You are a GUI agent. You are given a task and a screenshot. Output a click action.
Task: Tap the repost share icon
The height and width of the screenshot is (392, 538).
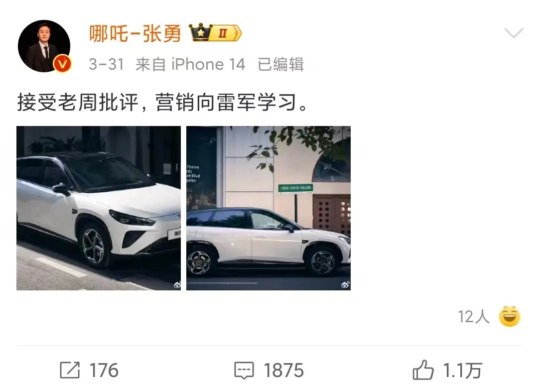coord(70,371)
